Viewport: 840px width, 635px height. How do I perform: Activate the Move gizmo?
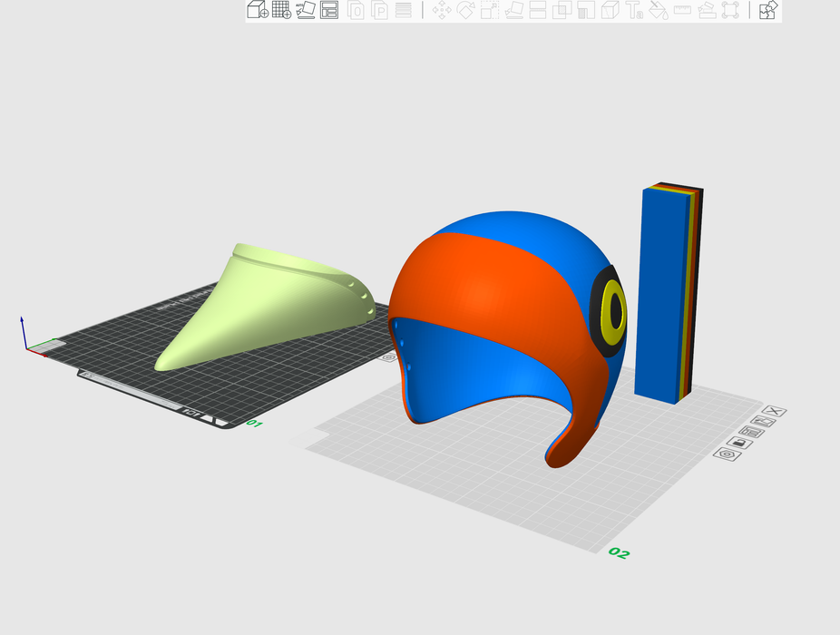[x=442, y=10]
